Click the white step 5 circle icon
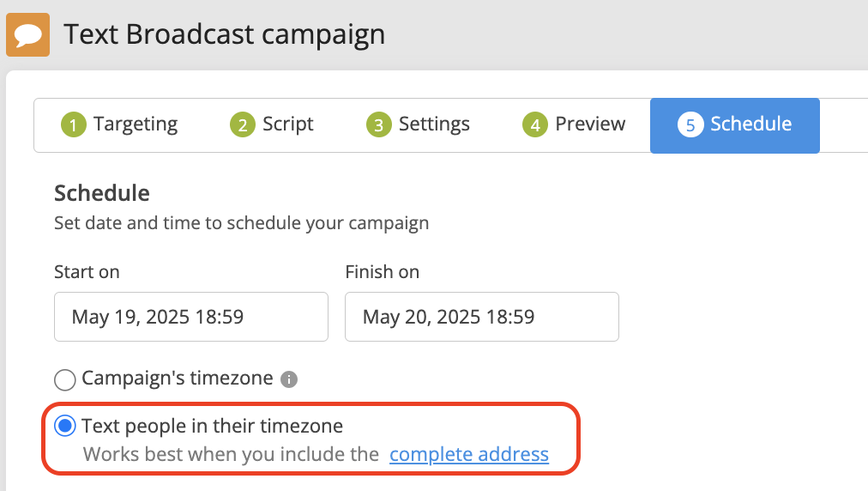 [690, 124]
